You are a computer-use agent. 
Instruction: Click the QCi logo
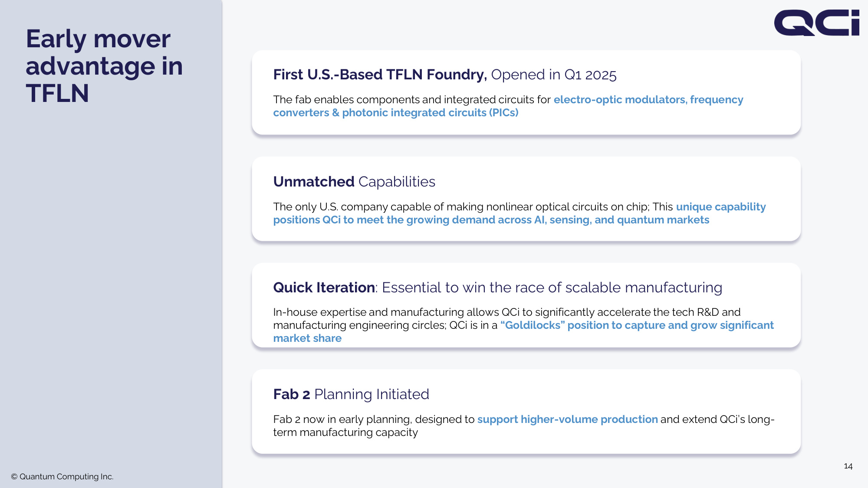coord(816,23)
